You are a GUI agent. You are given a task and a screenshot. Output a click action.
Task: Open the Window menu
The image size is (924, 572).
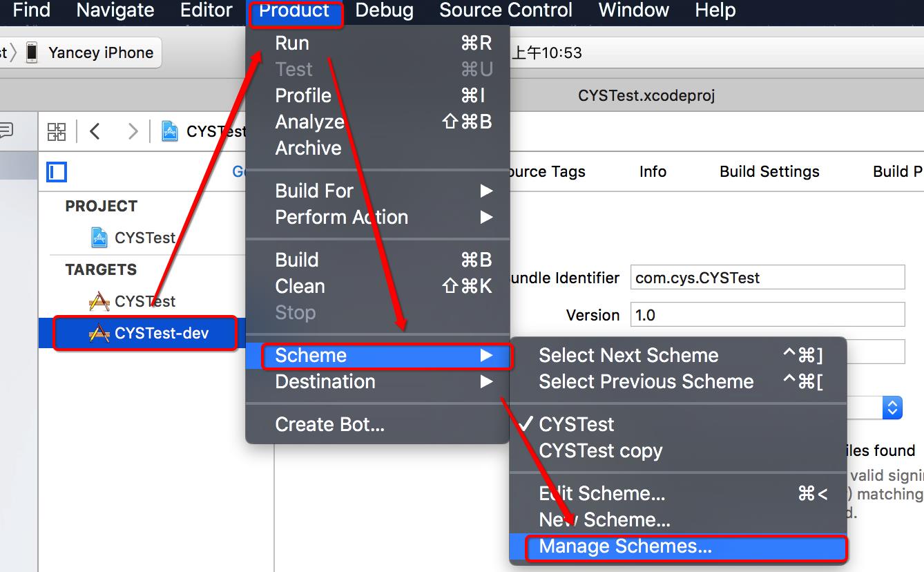(x=633, y=10)
